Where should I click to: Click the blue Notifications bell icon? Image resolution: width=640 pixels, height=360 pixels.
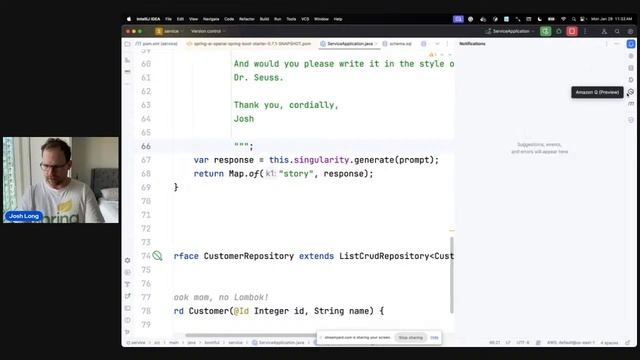coord(631,44)
